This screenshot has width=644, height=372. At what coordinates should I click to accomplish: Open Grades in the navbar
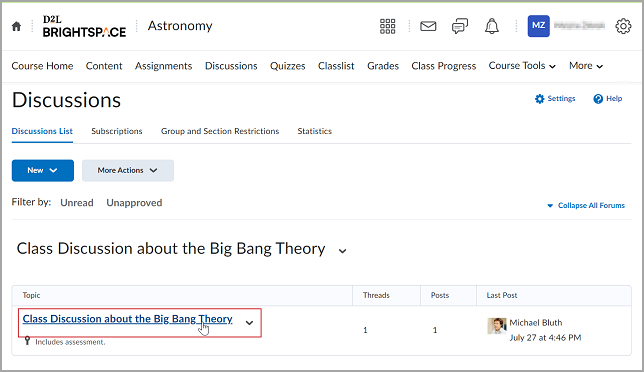383,66
